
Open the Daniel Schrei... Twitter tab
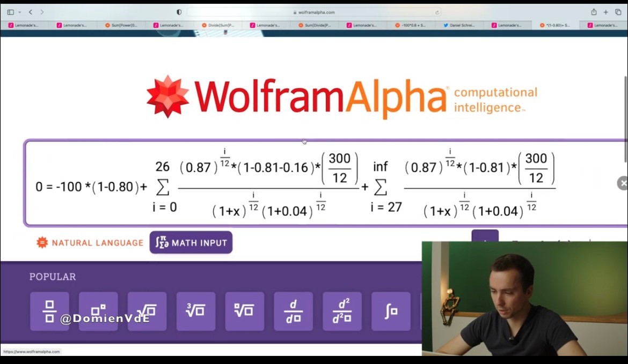point(459,25)
